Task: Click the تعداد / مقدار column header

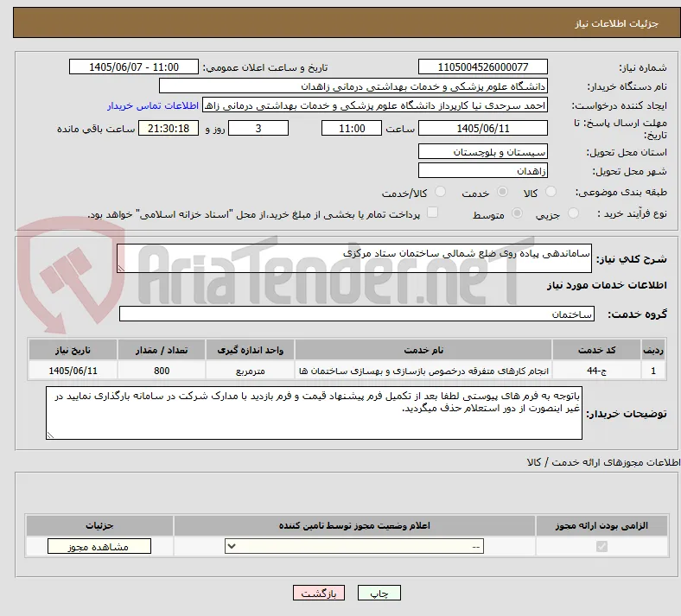Action: (162, 350)
